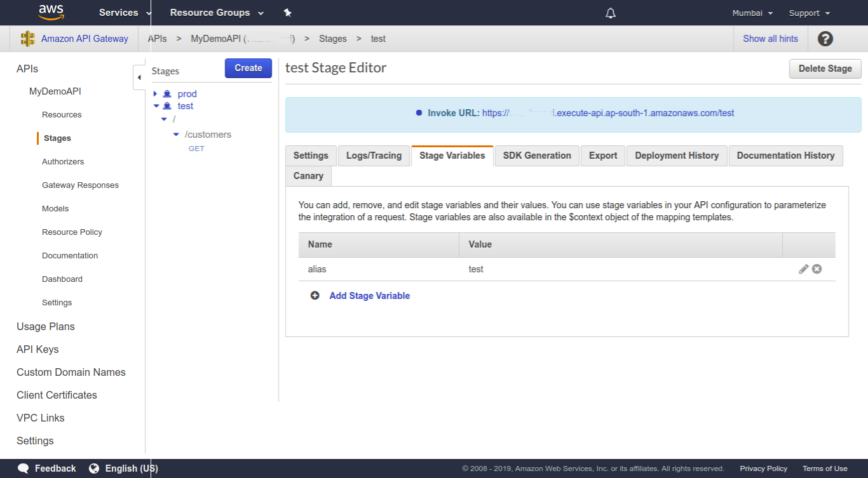Open the Export tab
This screenshot has width=868, height=478.
(603, 156)
